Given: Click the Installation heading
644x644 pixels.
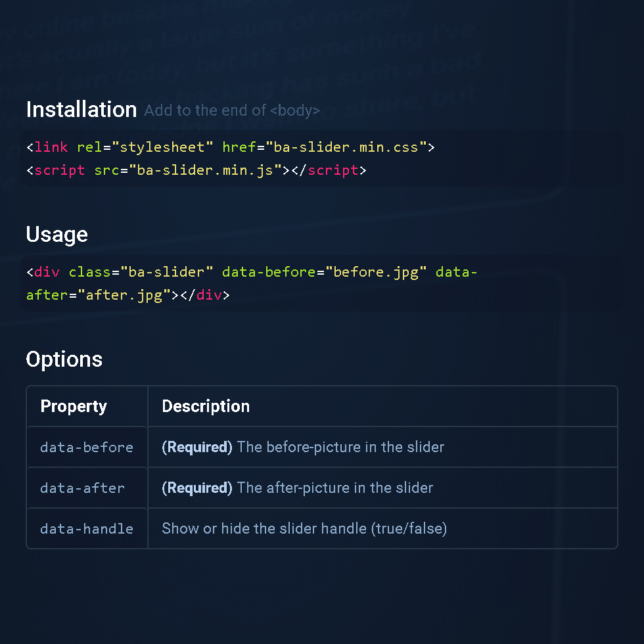Looking at the screenshot, I should click(x=81, y=109).
